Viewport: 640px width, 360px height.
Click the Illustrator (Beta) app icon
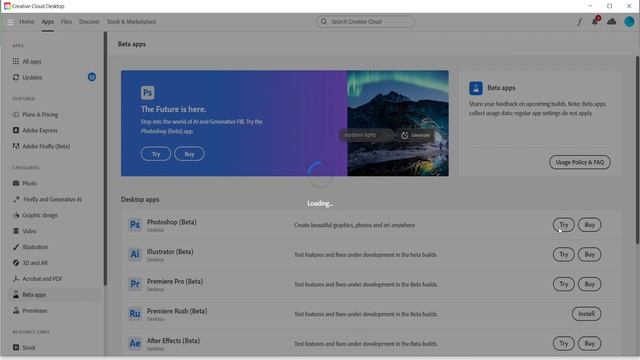135,255
